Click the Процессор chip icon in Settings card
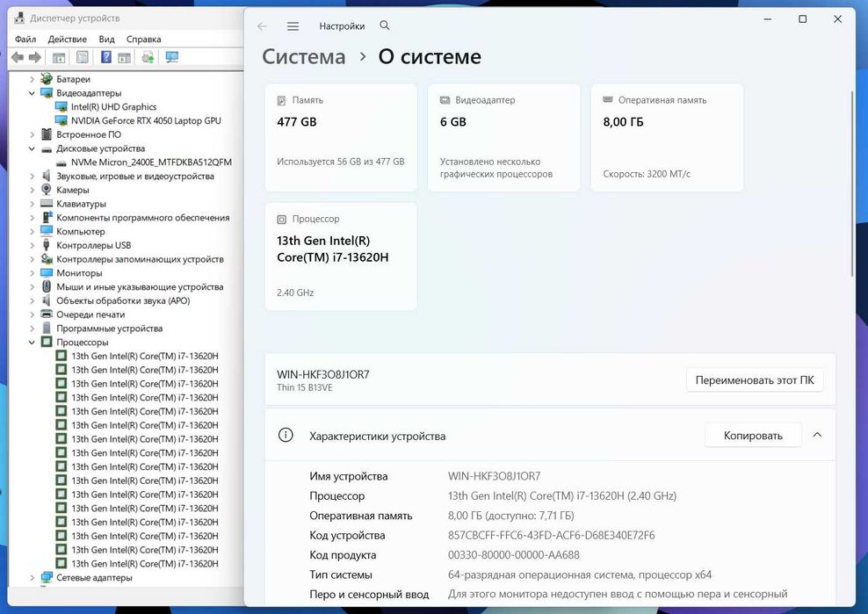 [x=282, y=220]
